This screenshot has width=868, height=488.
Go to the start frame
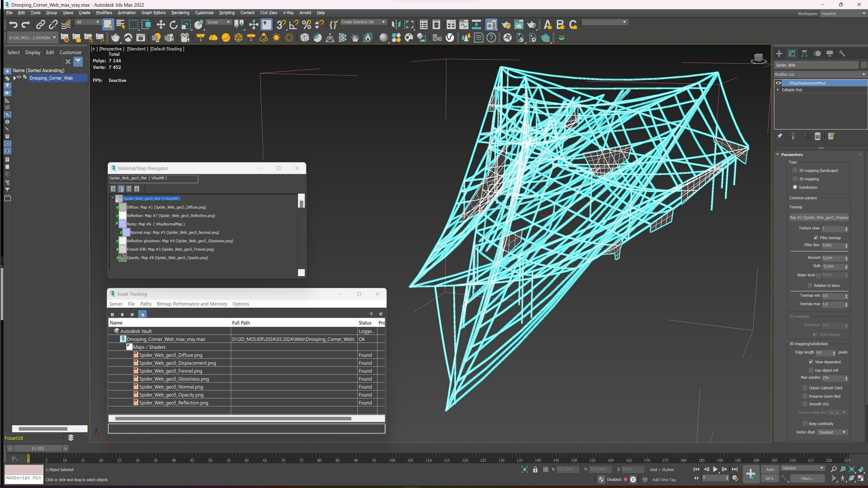(x=696, y=469)
